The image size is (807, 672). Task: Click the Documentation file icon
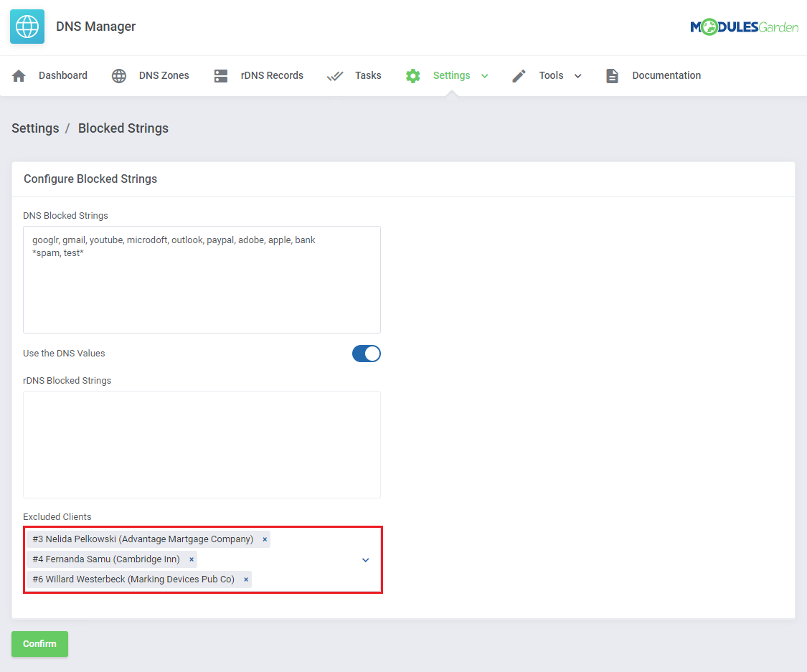[x=612, y=75]
